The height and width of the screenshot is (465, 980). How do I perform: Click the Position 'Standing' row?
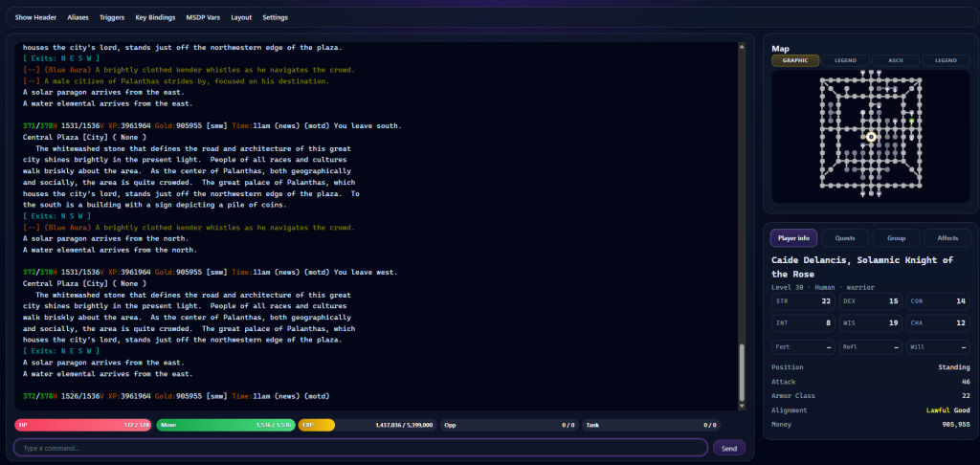(x=871, y=367)
